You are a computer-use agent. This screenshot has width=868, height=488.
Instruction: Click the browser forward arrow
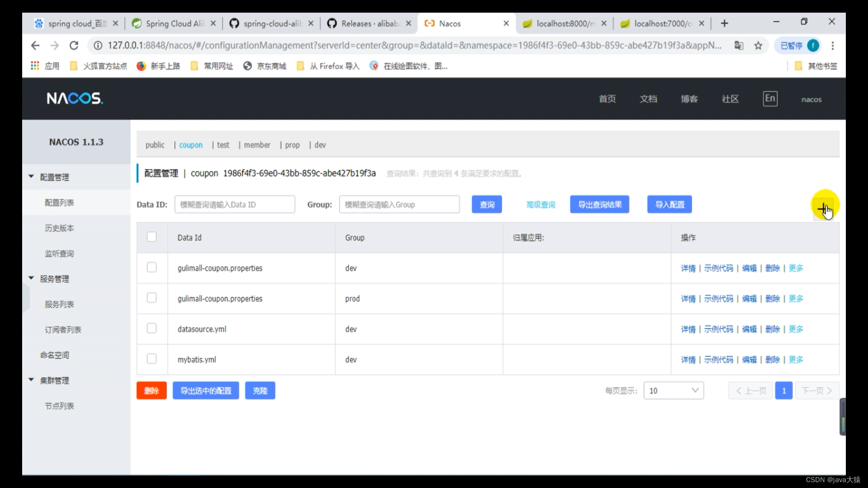[54, 45]
